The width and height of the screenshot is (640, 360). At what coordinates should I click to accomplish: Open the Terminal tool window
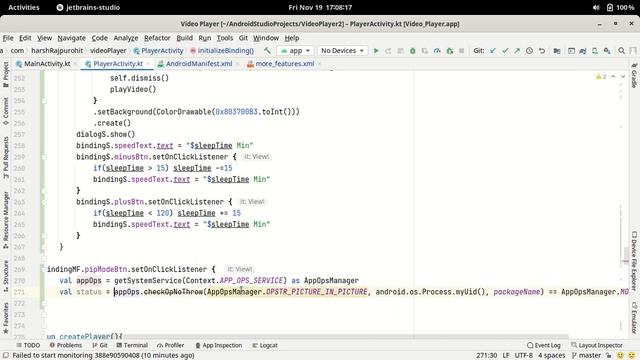click(132, 345)
